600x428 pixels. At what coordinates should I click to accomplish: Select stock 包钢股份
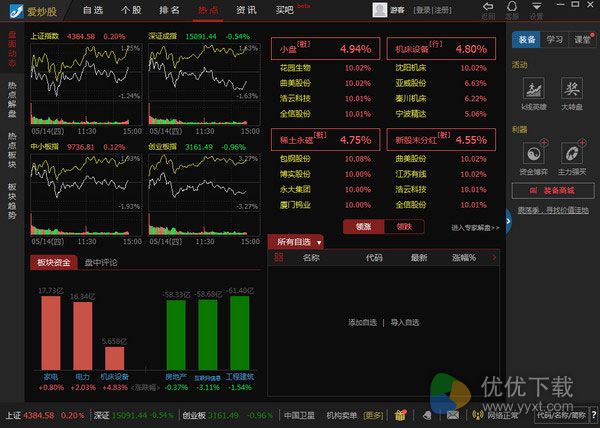[295, 159]
